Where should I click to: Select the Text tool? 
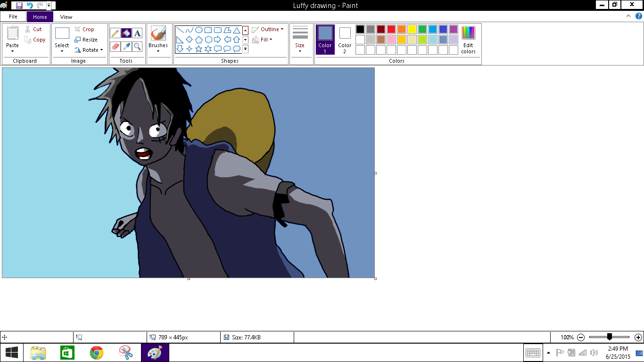(x=137, y=33)
